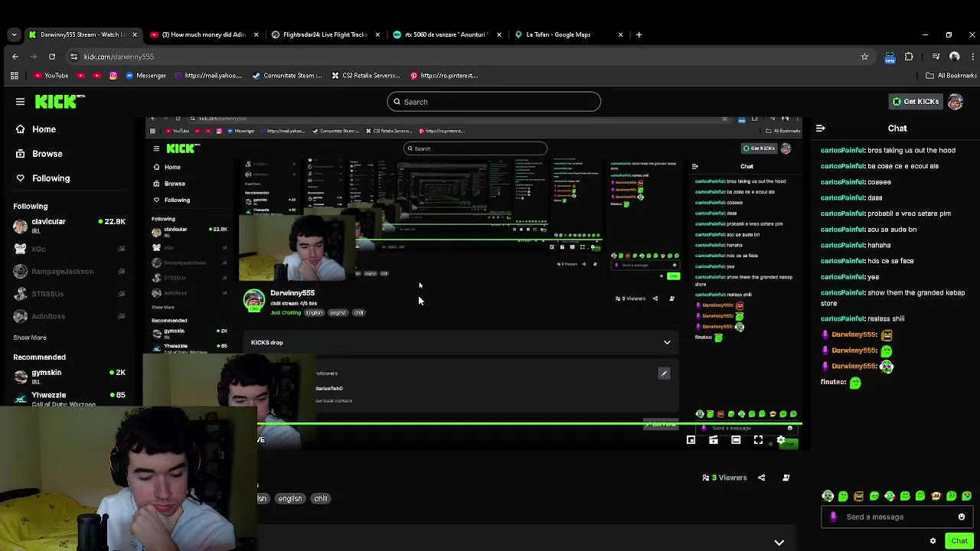
Task: Open a new browser tab
Action: tap(639, 34)
